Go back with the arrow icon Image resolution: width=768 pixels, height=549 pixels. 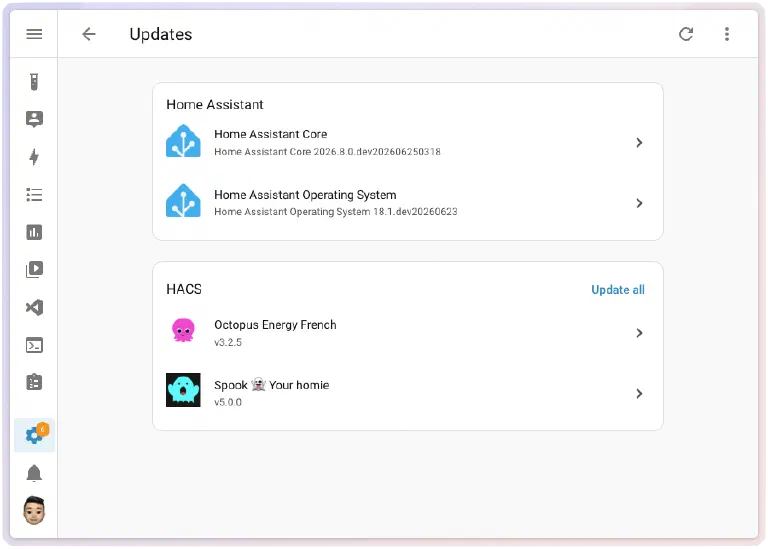point(89,34)
